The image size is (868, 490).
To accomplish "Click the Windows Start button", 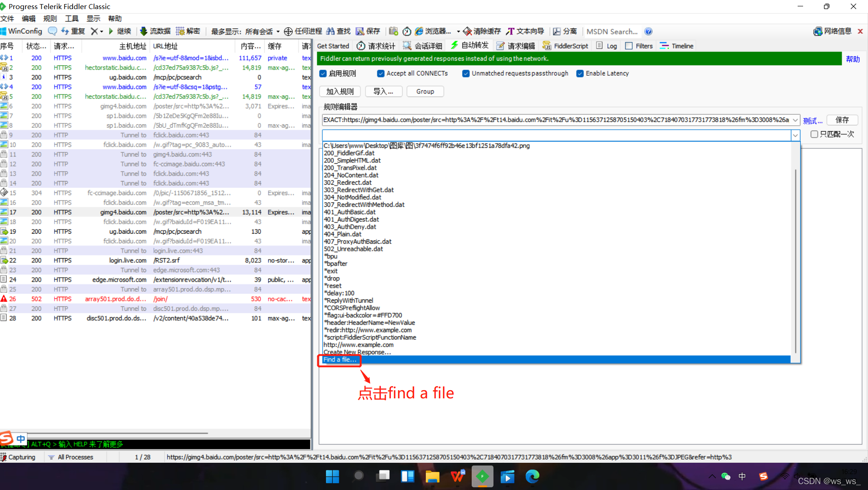I will click(x=332, y=476).
